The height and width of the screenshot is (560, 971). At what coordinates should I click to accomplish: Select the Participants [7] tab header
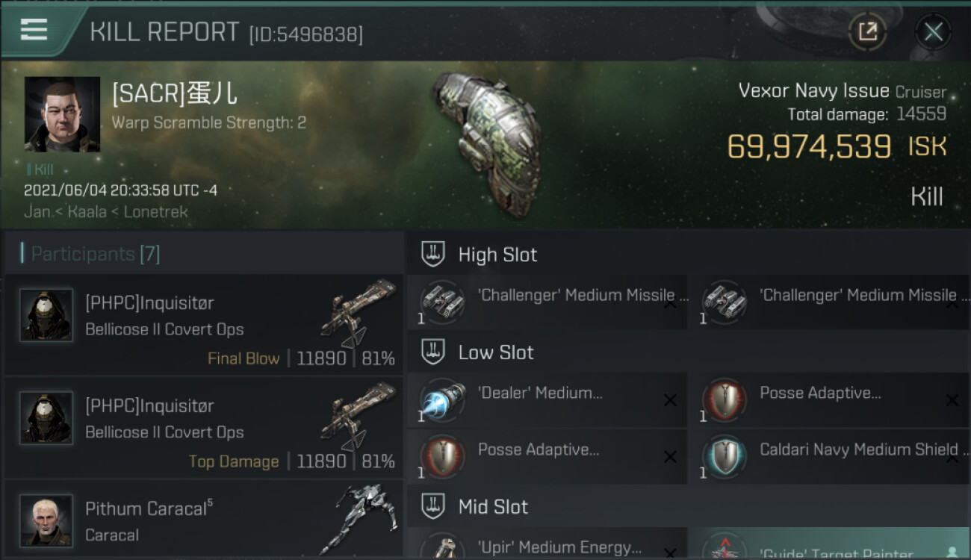pyautogui.click(x=90, y=254)
